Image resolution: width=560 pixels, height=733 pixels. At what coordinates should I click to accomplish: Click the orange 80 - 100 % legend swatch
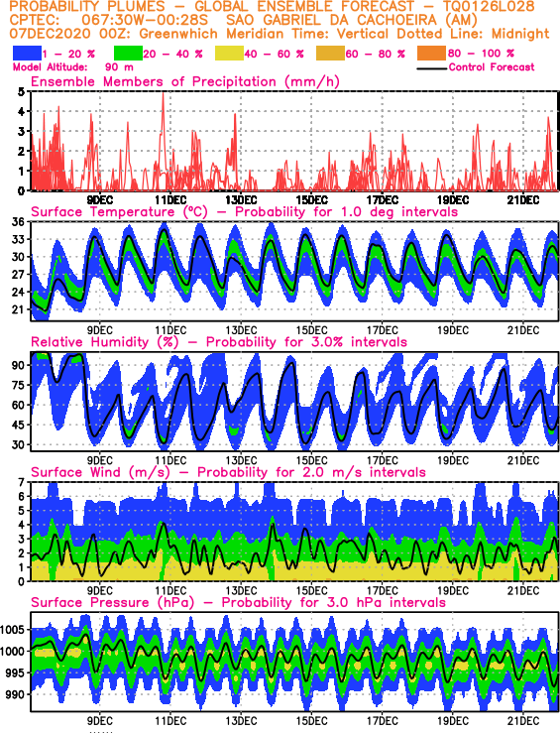point(432,54)
